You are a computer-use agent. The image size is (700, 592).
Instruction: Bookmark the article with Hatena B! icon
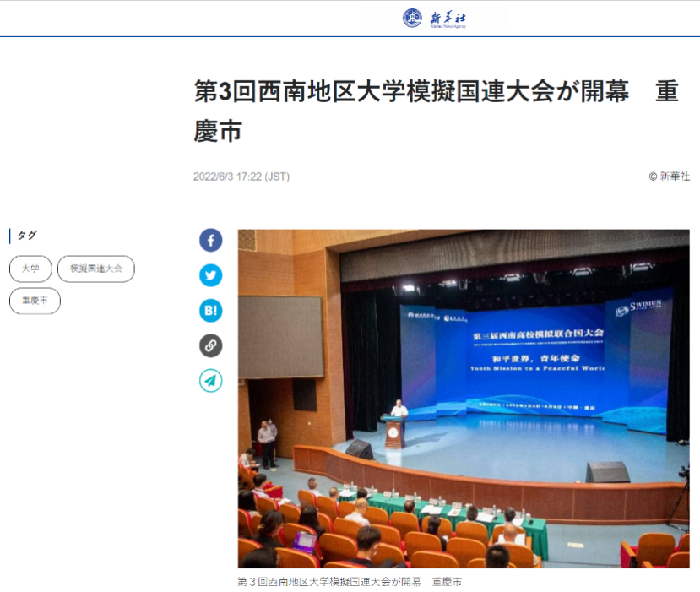[210, 311]
